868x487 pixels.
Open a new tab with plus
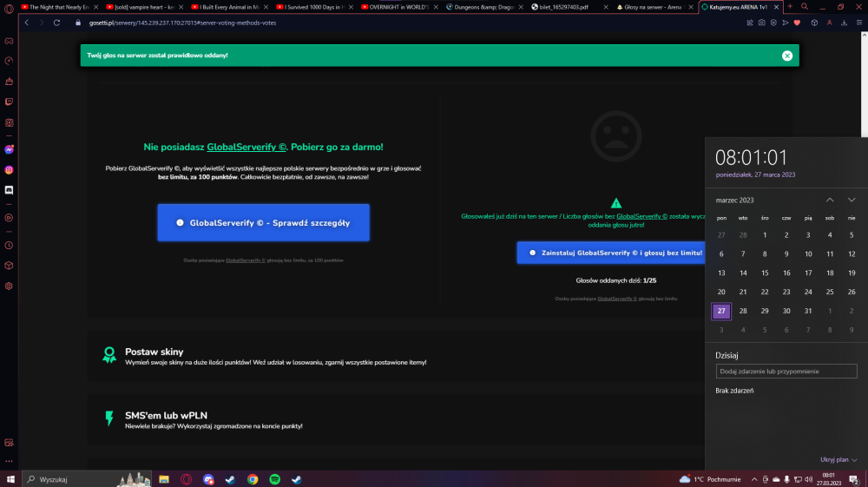click(790, 7)
